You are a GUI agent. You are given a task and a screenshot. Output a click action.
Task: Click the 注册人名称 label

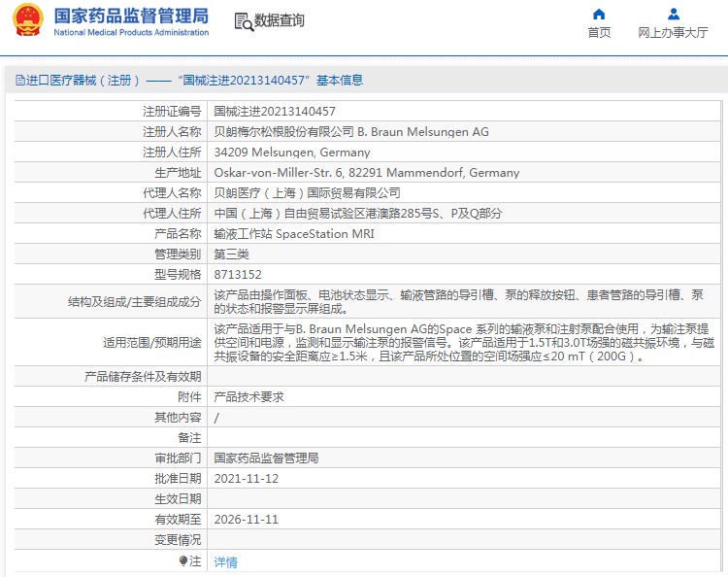tap(172, 132)
